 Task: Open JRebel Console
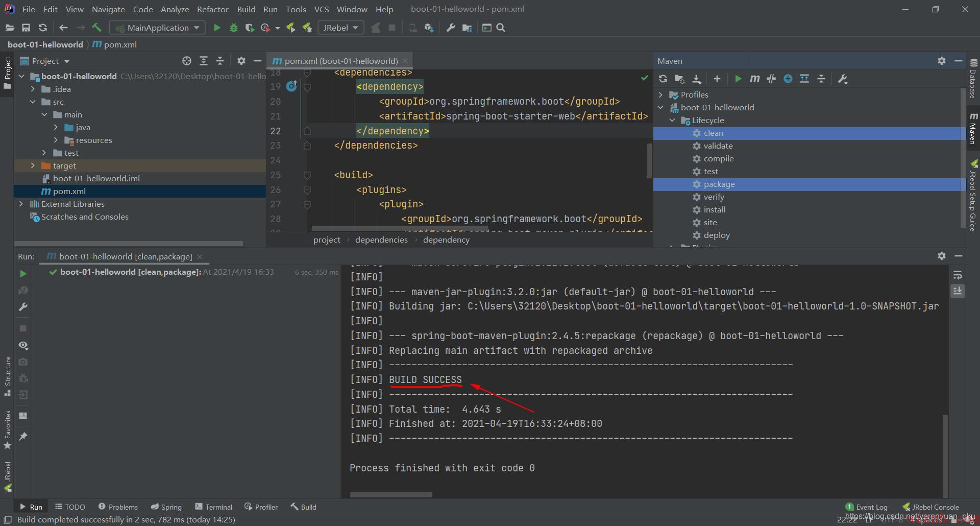[x=930, y=507]
